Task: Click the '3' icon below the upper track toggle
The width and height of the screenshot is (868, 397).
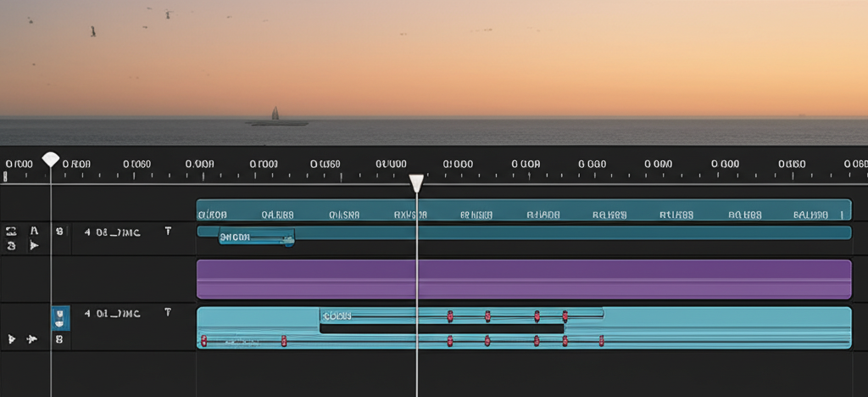Action: click(12, 246)
